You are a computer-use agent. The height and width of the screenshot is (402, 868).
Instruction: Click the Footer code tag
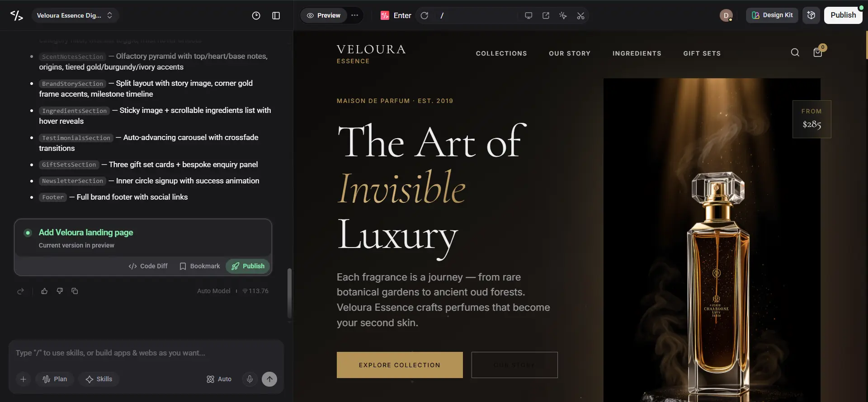point(53,197)
